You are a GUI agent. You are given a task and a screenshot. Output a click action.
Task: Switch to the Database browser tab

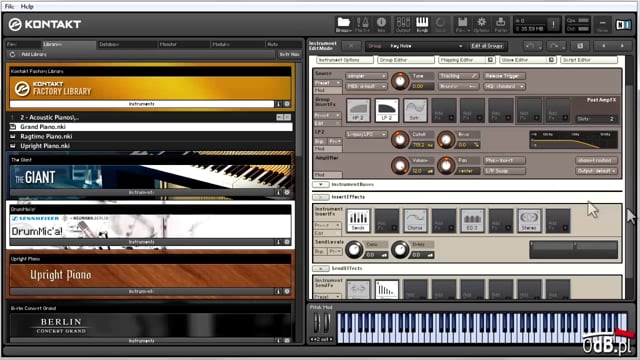point(127,44)
